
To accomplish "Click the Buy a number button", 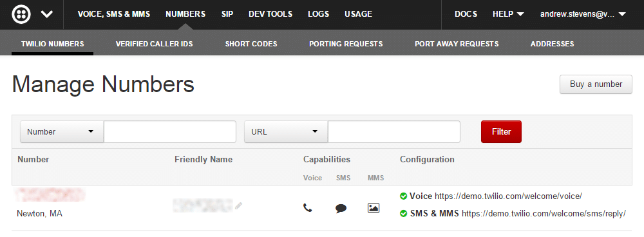I will click(596, 84).
